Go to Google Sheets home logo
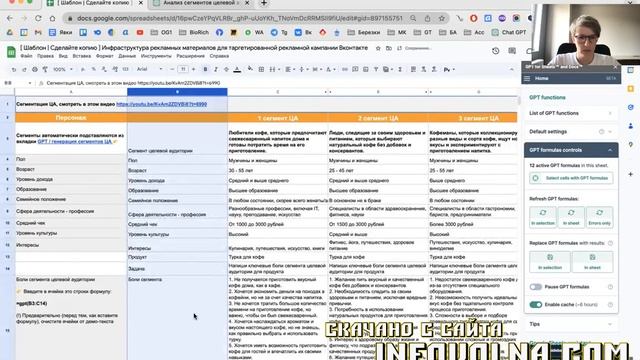Screen dimensions: 640x360 (11, 52)
